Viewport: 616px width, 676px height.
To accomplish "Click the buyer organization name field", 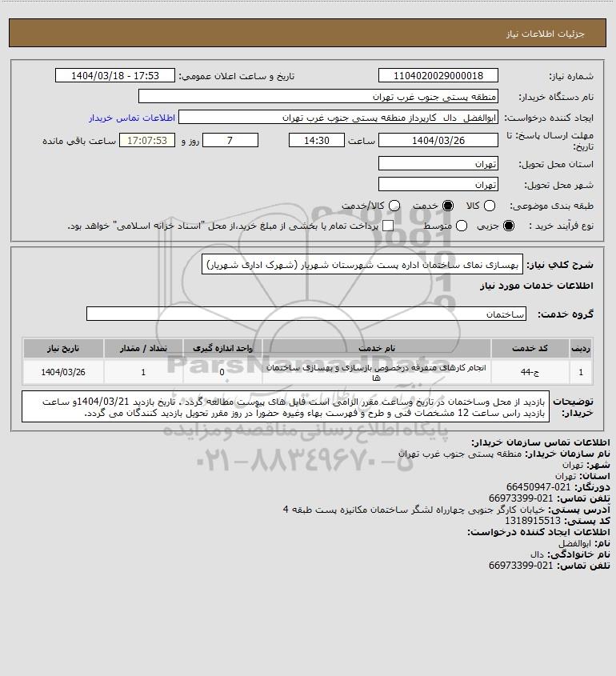I will pos(318,97).
